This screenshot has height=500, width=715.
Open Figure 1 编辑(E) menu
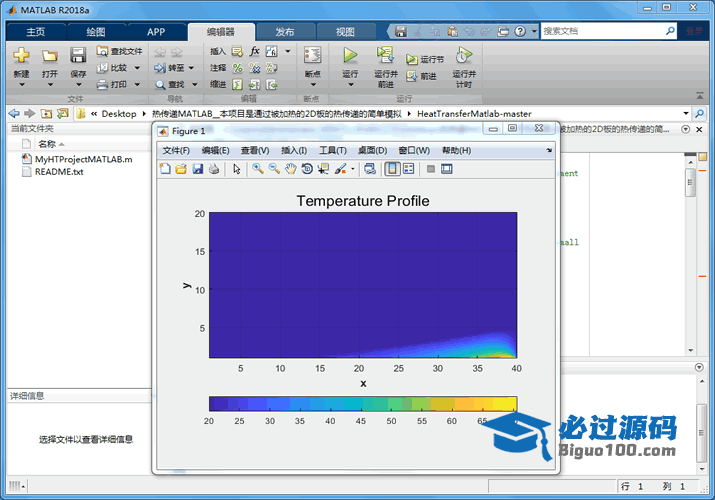[x=216, y=150]
